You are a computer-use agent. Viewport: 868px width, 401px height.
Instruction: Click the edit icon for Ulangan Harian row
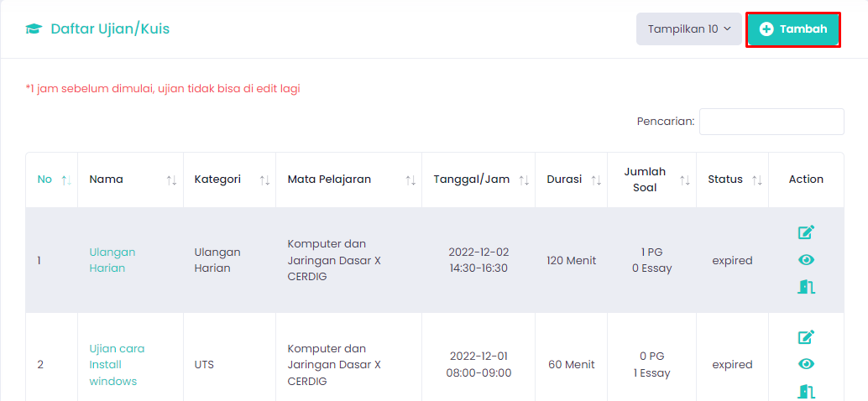[x=806, y=232]
